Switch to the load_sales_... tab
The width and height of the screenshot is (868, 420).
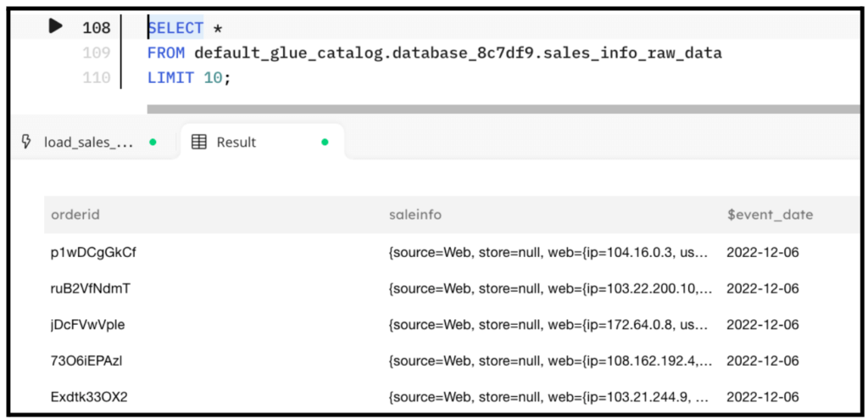click(88, 143)
